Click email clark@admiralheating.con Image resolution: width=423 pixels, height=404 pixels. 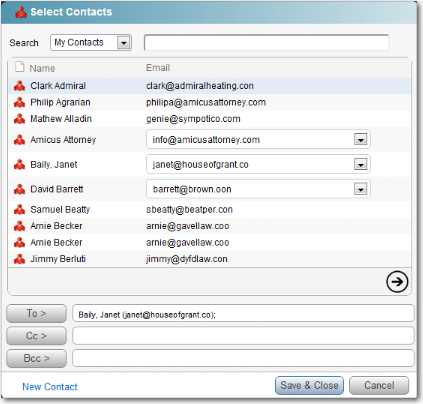point(200,86)
